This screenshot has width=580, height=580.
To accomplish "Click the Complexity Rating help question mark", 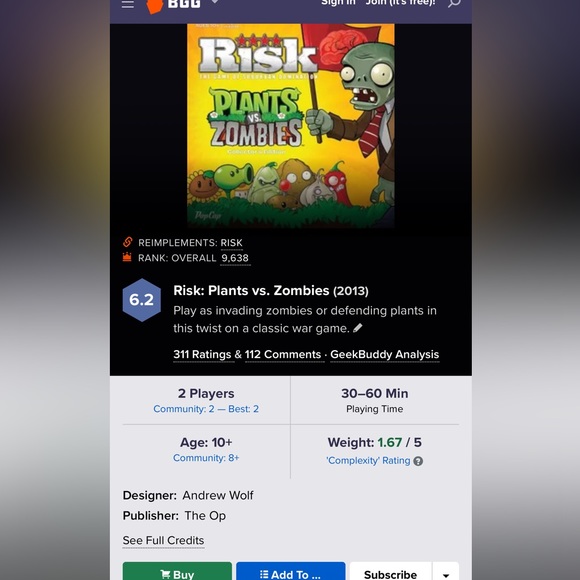I will pos(418,461).
